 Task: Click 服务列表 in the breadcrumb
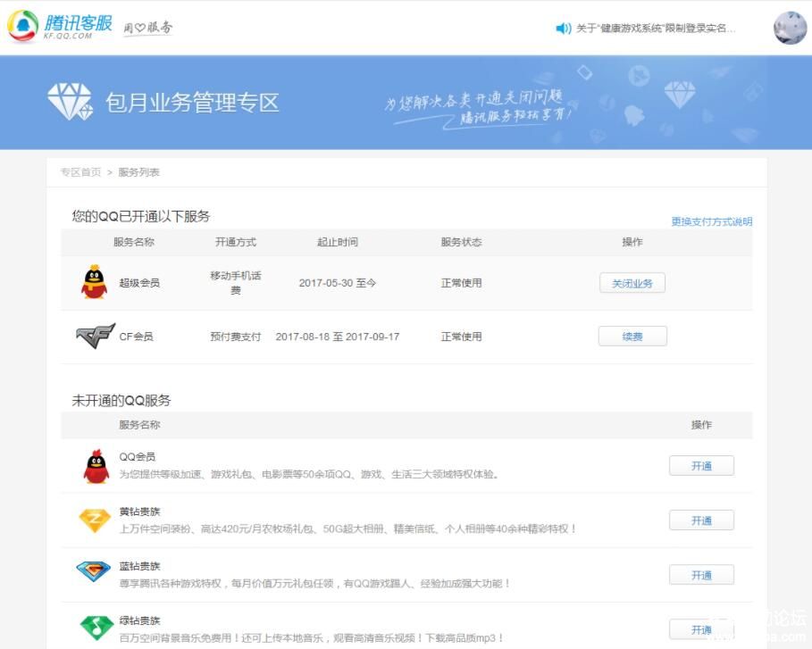139,172
